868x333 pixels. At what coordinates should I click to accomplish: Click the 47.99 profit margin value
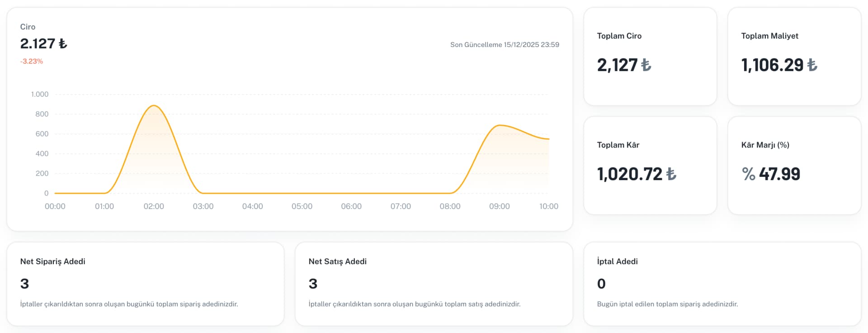tap(779, 174)
